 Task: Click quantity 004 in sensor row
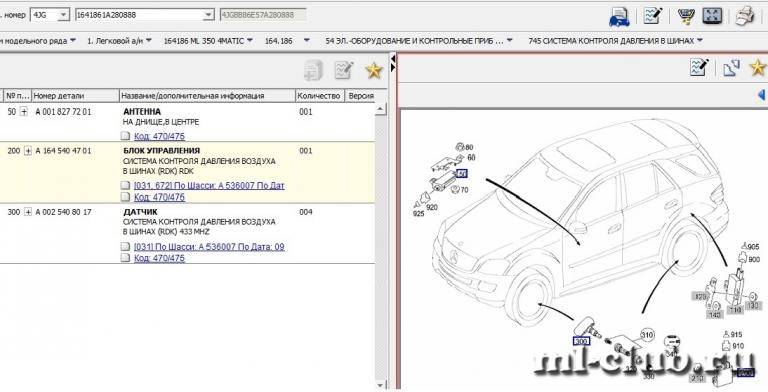306,212
